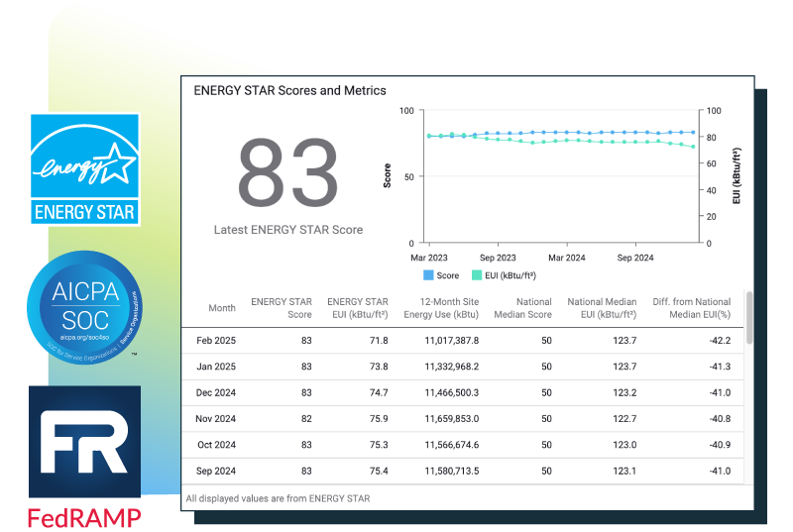The width and height of the screenshot is (793, 532).
Task: Click the -41.3 difference value
Action: [x=720, y=367]
